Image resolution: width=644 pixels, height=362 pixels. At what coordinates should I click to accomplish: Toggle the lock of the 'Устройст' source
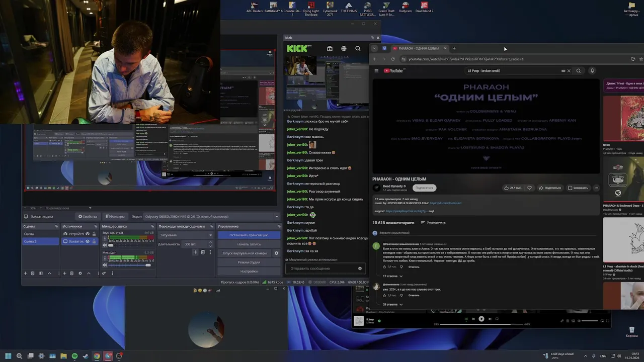pos(94,234)
